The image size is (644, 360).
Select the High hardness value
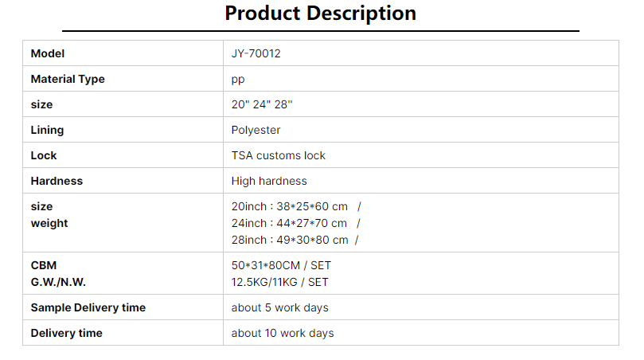tap(269, 181)
